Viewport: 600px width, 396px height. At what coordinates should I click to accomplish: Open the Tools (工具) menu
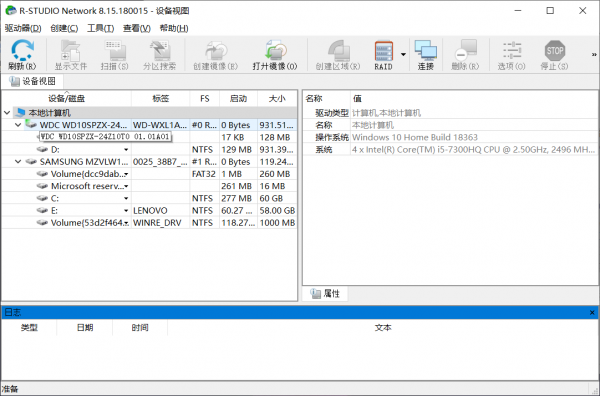tap(101, 28)
